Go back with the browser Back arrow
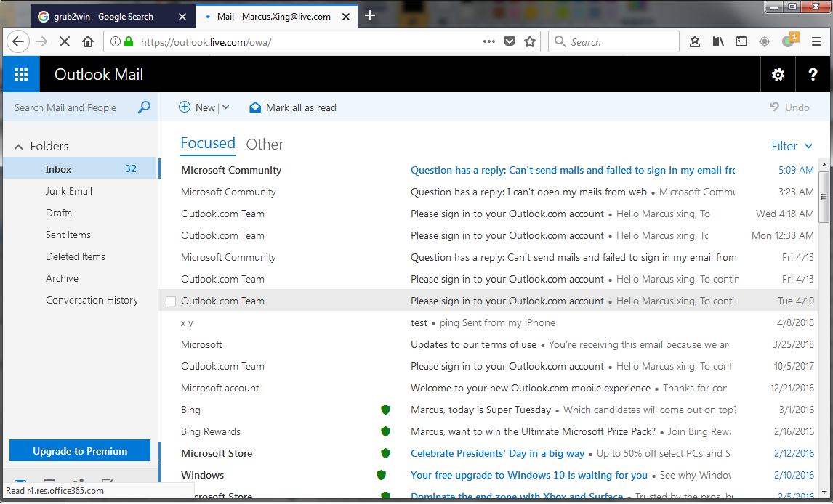The width and height of the screenshot is (833, 504). point(18,42)
